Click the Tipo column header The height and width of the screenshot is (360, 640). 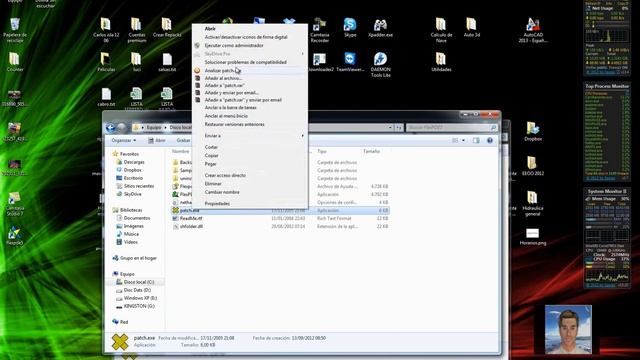322,151
